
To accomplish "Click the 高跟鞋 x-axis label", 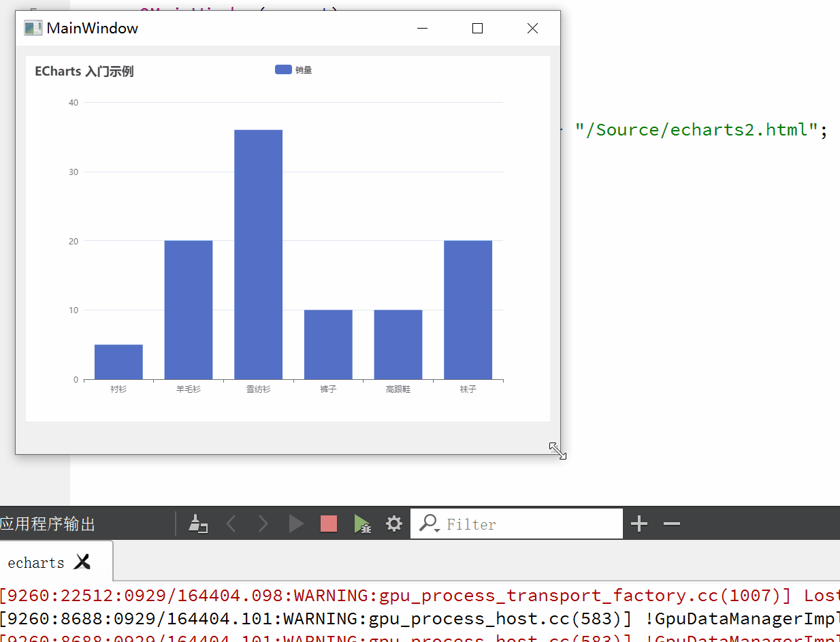I will point(398,389).
